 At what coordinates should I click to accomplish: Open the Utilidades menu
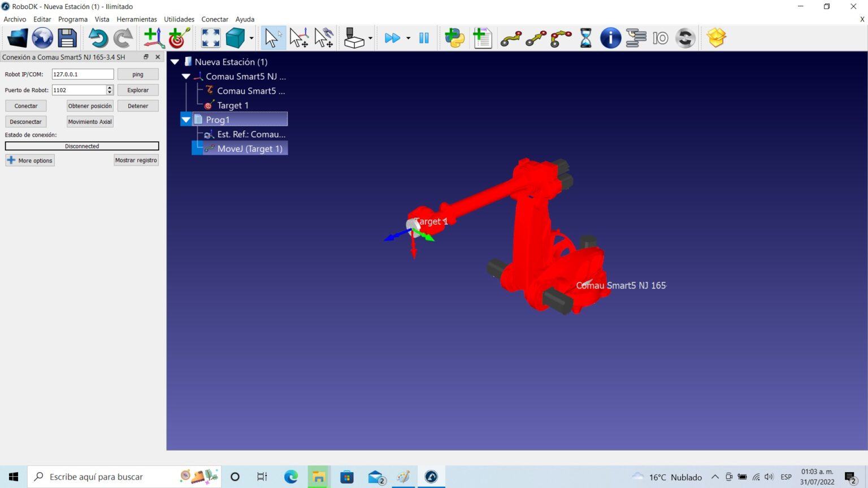coord(179,19)
